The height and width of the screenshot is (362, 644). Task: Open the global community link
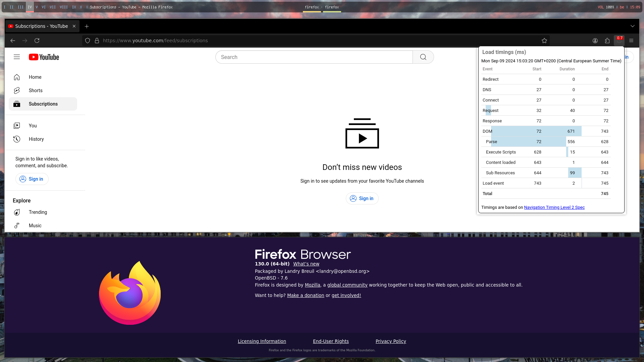(x=347, y=285)
